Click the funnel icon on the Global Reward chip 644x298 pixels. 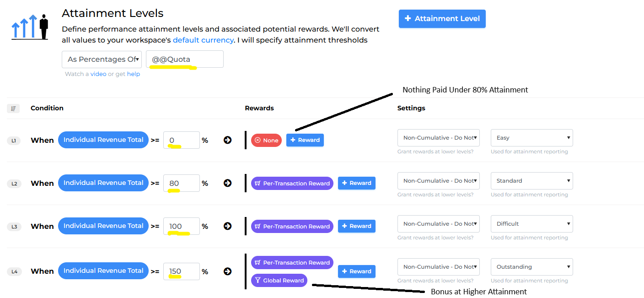click(x=258, y=280)
